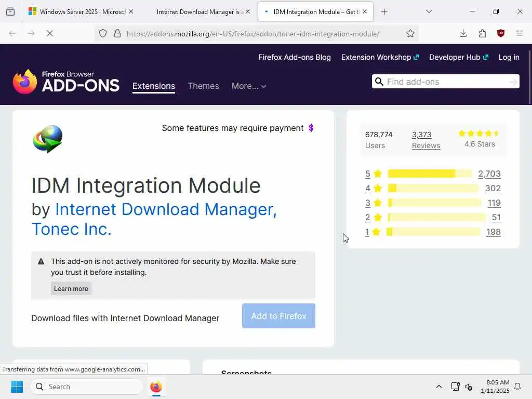Screen dimensions: 532x399
Task: Close the Windows Server 2025 tab
Action: [131, 11]
